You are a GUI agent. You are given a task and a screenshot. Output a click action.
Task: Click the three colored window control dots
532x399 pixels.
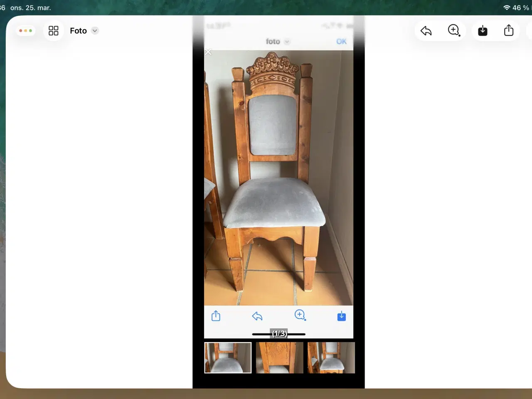(x=25, y=31)
